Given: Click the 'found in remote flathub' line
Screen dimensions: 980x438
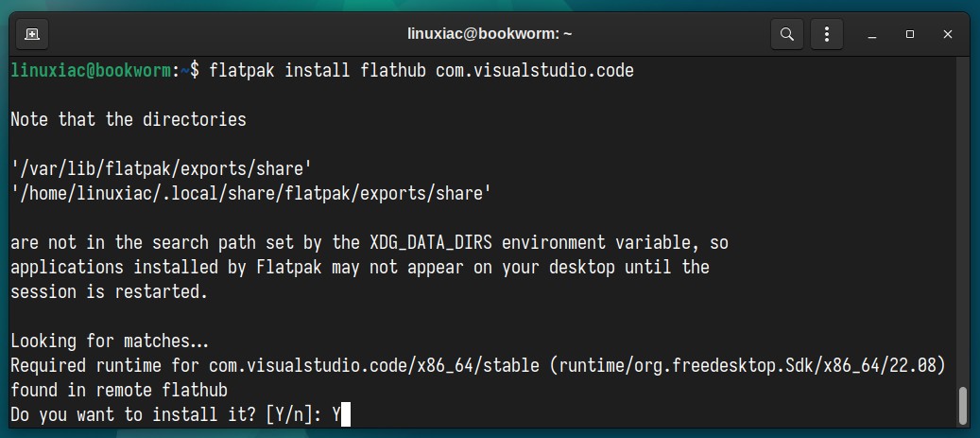Looking at the screenshot, I should tap(119, 391).
